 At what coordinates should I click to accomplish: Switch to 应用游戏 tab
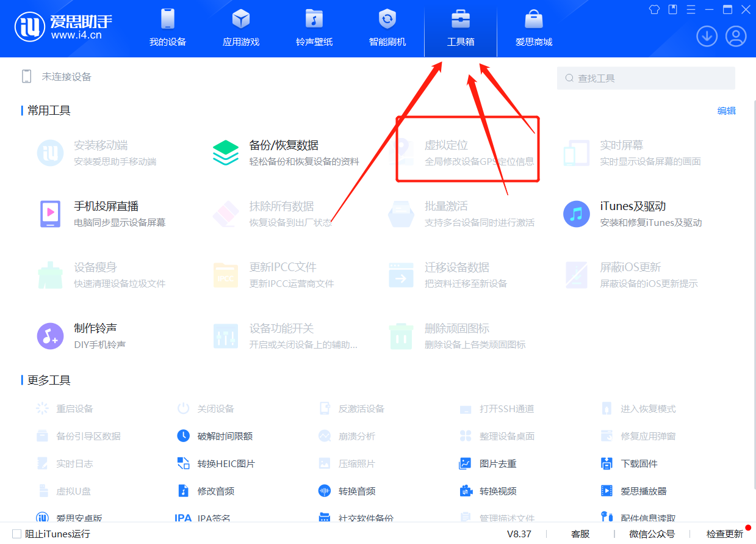point(241,29)
